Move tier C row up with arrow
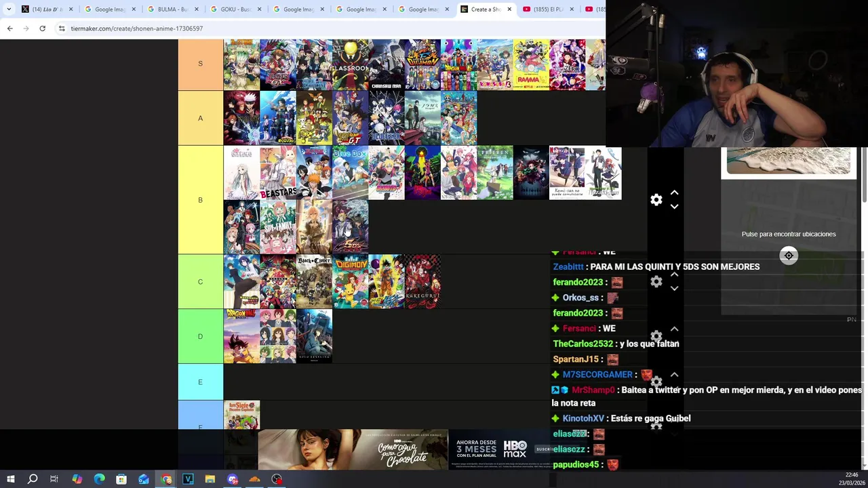868x488 pixels. (x=674, y=274)
